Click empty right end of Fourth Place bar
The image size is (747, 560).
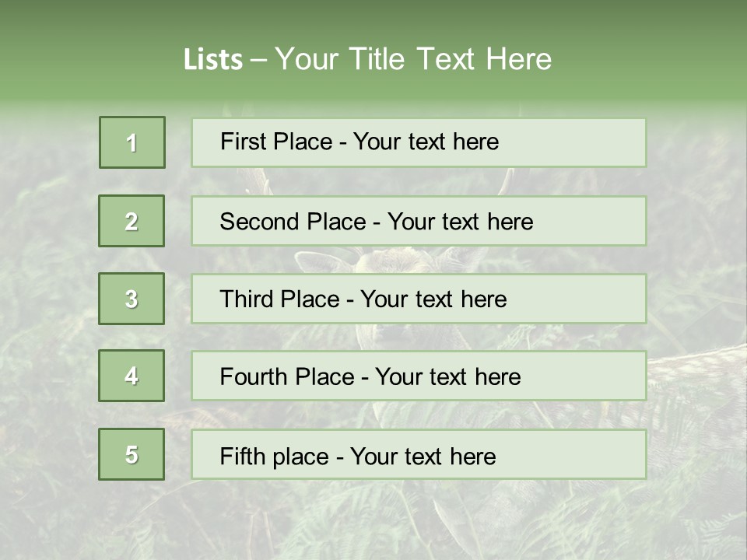(603, 376)
